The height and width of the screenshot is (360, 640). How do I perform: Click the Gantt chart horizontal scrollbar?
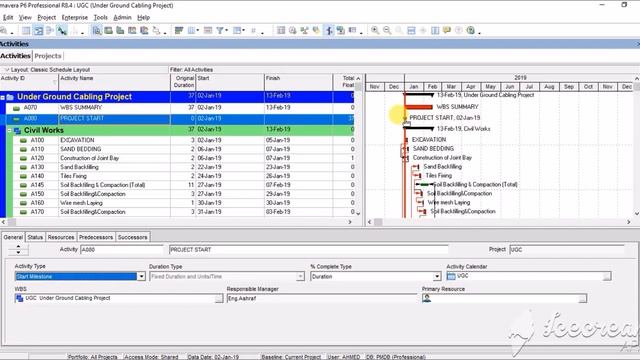pos(499,222)
